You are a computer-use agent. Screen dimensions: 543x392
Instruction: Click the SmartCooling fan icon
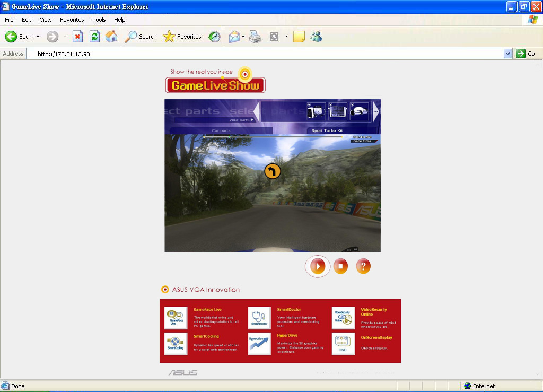pos(176,344)
